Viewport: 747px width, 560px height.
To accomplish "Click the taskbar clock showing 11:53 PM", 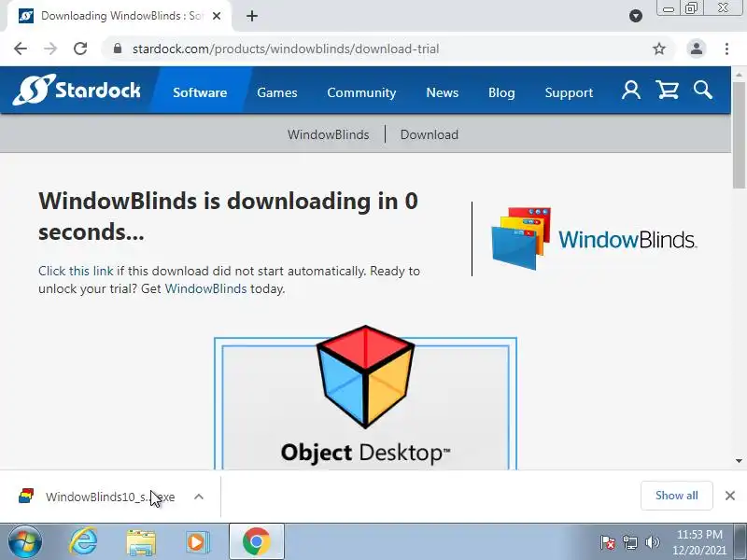I will tap(699, 542).
